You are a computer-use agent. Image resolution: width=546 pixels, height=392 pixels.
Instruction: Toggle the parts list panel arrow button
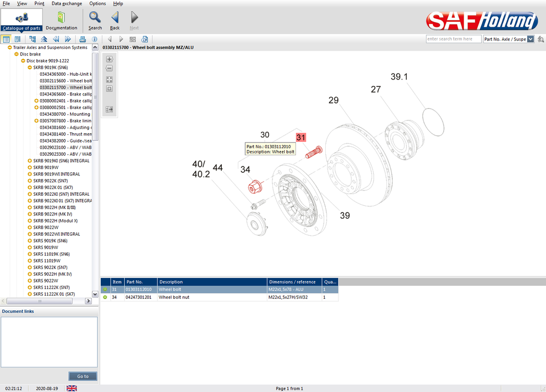109,109
